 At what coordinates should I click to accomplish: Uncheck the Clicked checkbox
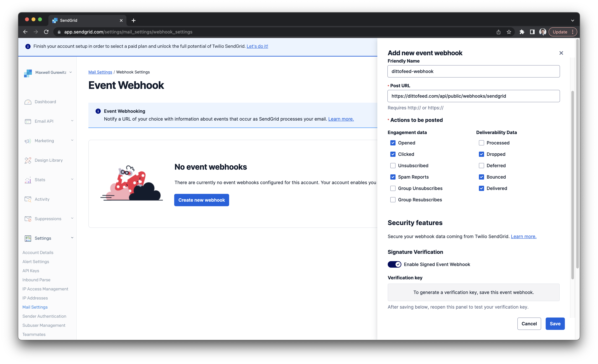click(x=393, y=154)
